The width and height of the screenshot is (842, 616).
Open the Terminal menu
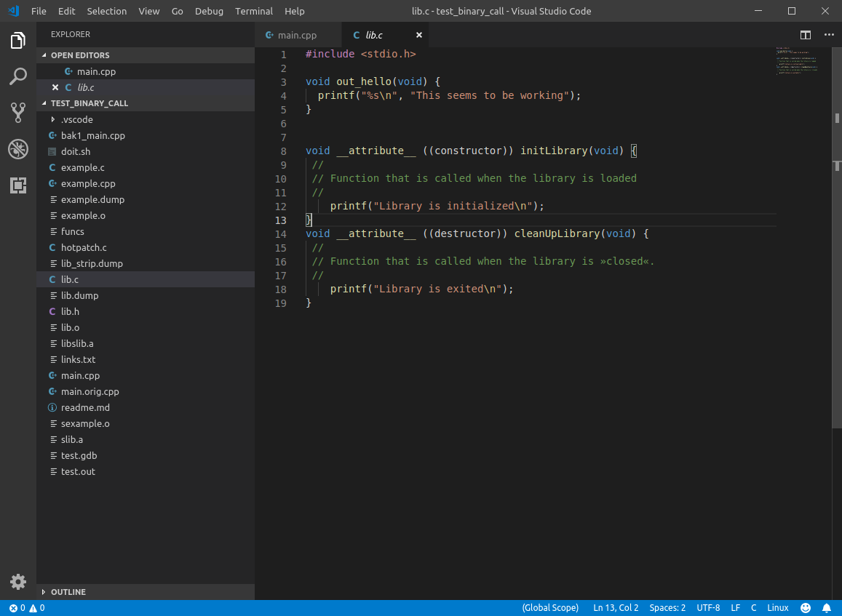coord(254,11)
